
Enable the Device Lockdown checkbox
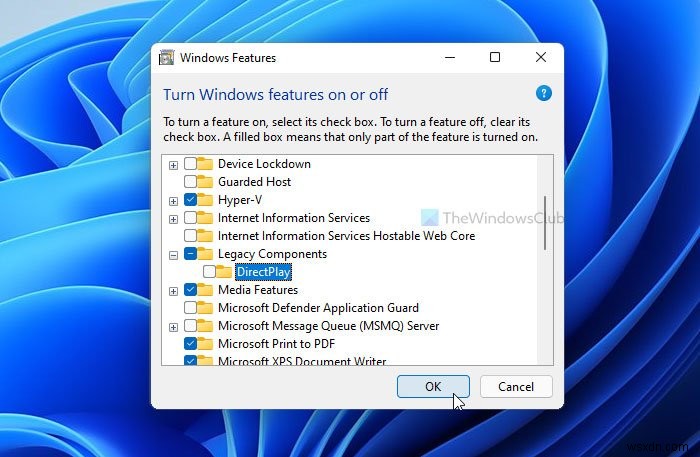tap(190, 163)
